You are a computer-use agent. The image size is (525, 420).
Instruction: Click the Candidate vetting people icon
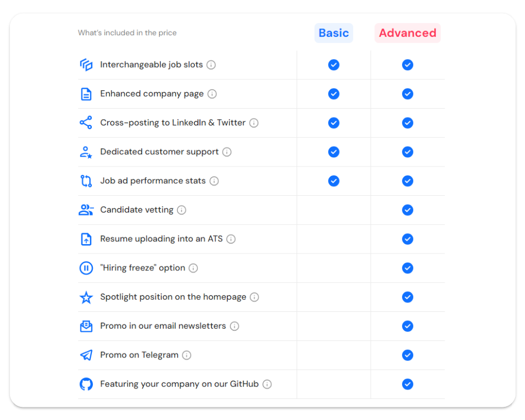tap(86, 210)
